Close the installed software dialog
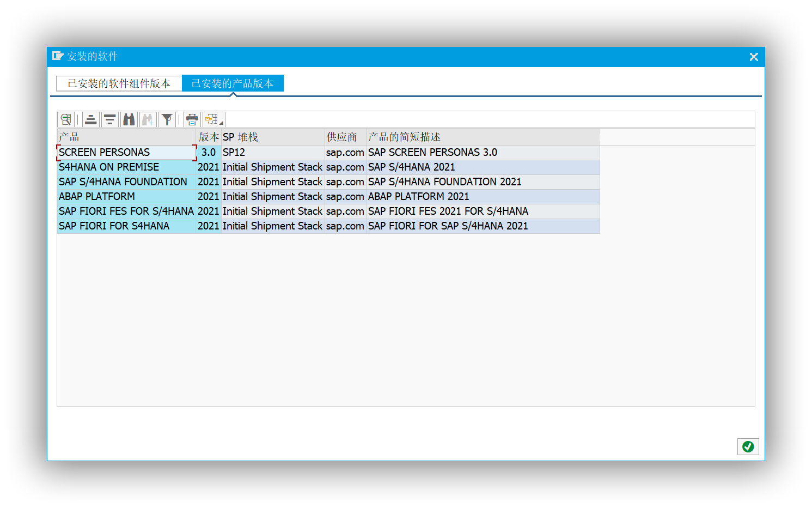812x508 pixels. point(754,57)
